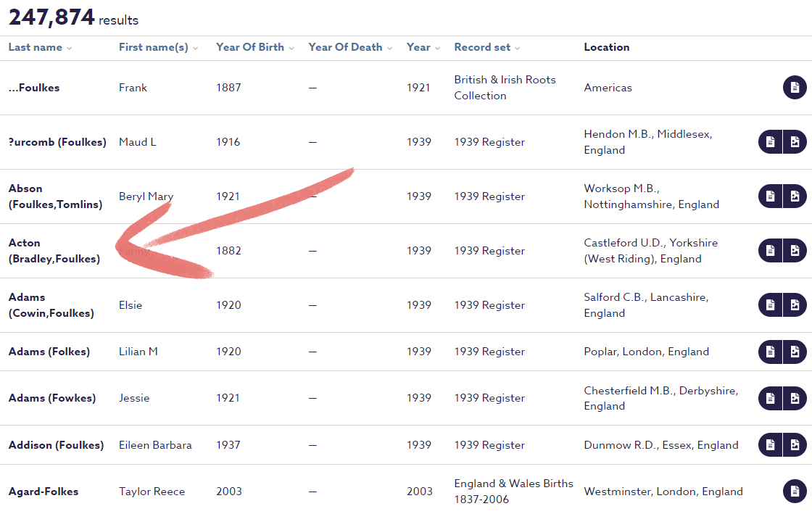Open the ?urcomb (Foulkes) record link
The image size is (812, 514).
[57, 142]
